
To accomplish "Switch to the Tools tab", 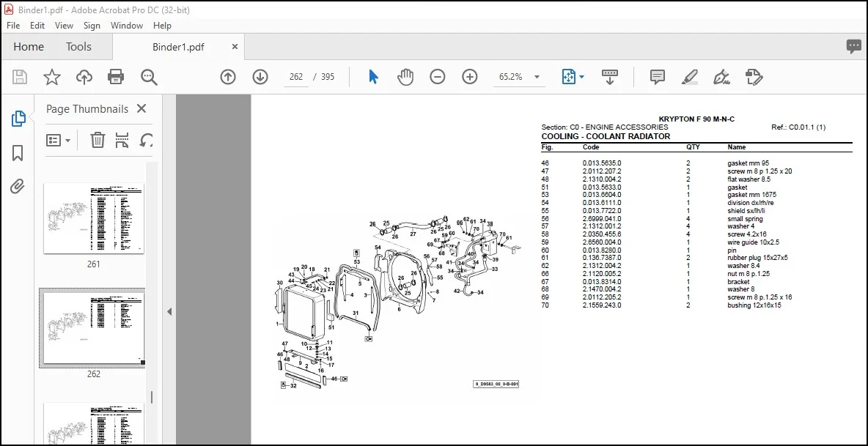I will (x=78, y=47).
